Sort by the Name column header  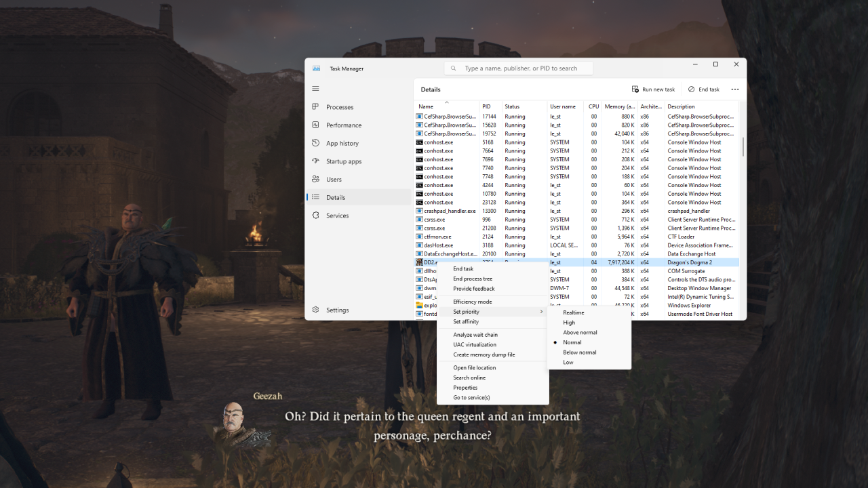(426, 106)
